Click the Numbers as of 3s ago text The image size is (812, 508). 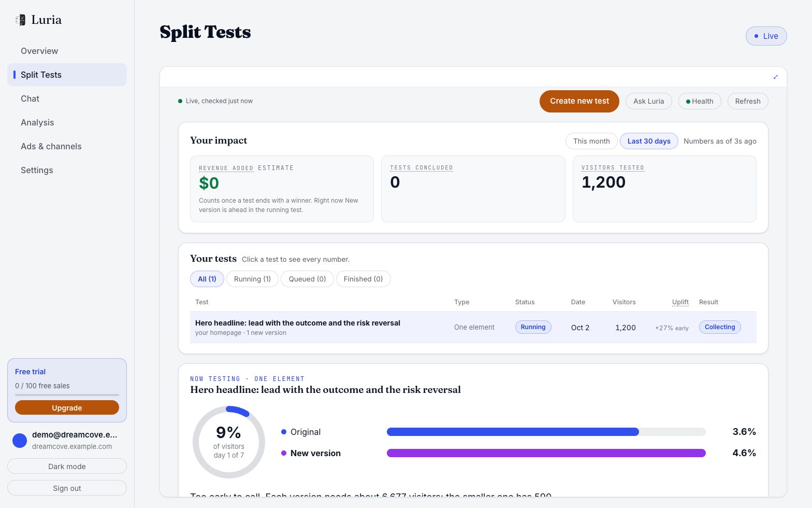(720, 141)
